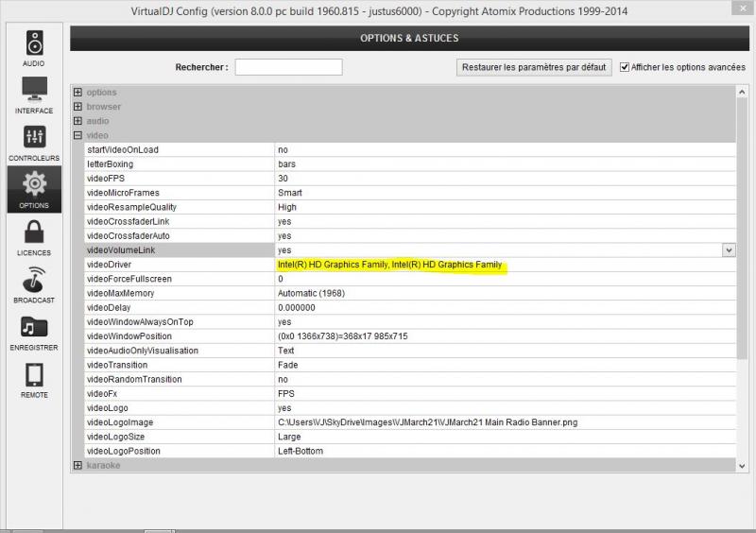
Task: Click the videoResampleQuality High value
Action: click(287, 207)
